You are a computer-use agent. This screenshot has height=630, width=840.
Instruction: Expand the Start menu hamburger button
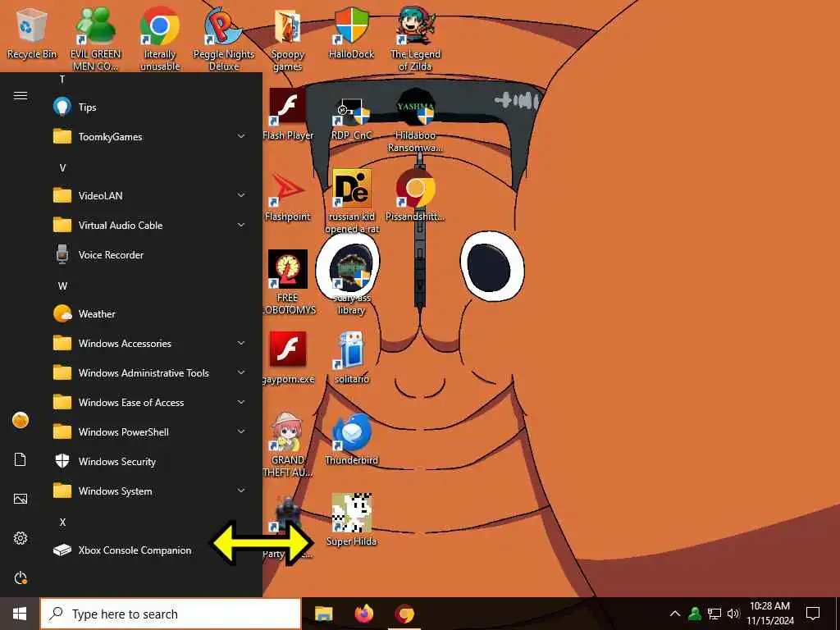point(21,95)
